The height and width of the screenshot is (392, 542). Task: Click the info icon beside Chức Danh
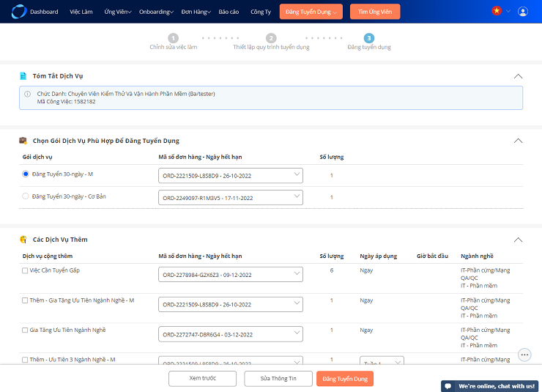[27, 94]
